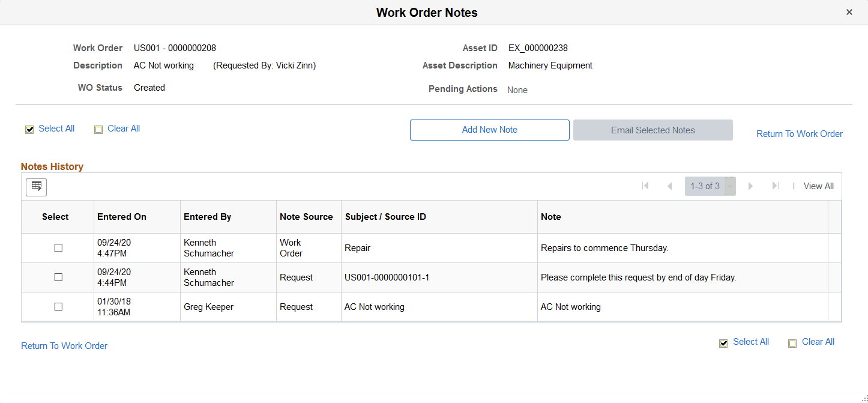868x403 pixels.
Task: Click the Email Selected Notes button
Action: [x=653, y=130]
